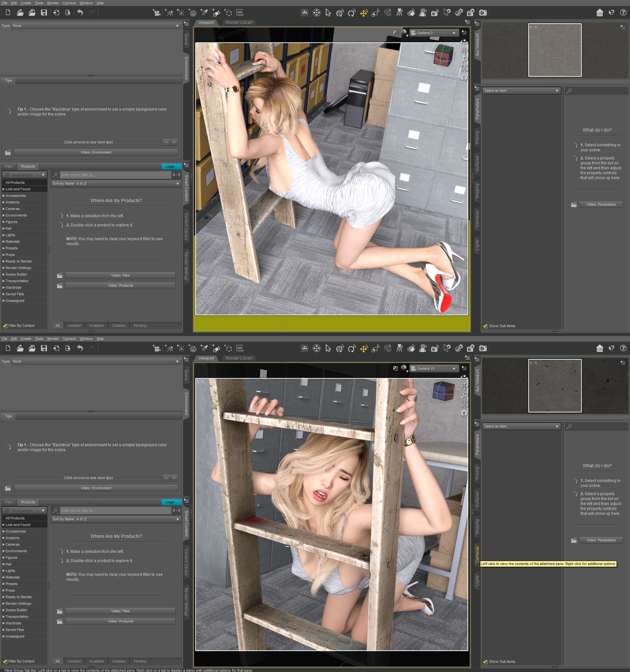Click the view cube in Camera 15 viewport
630x672 pixels.
(x=443, y=390)
